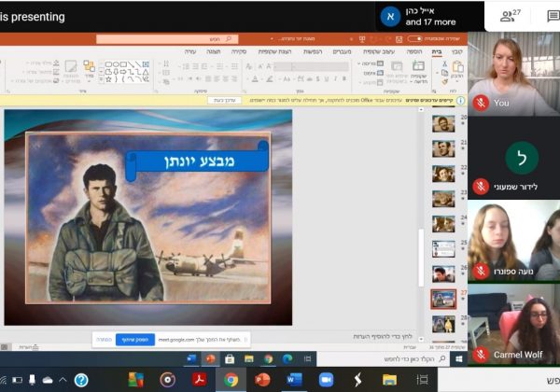560x392 pixels.
Task: Open the Shape Effects dropdown
Action: (35, 81)
